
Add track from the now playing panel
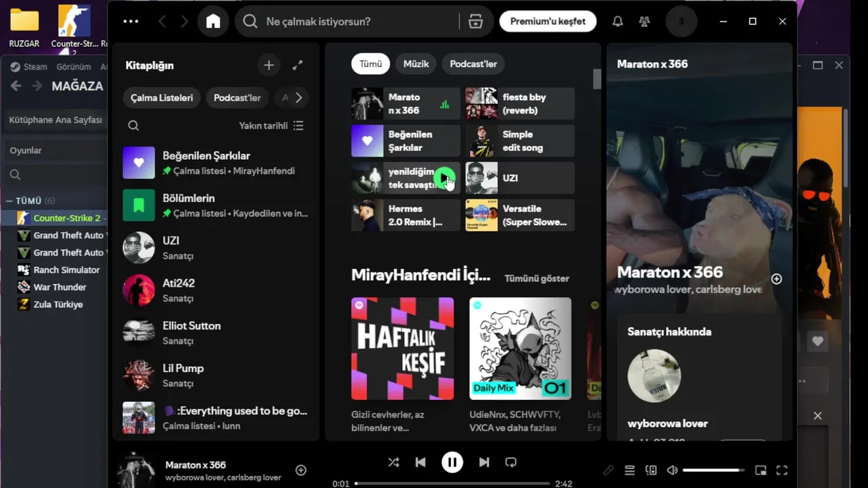(777, 279)
